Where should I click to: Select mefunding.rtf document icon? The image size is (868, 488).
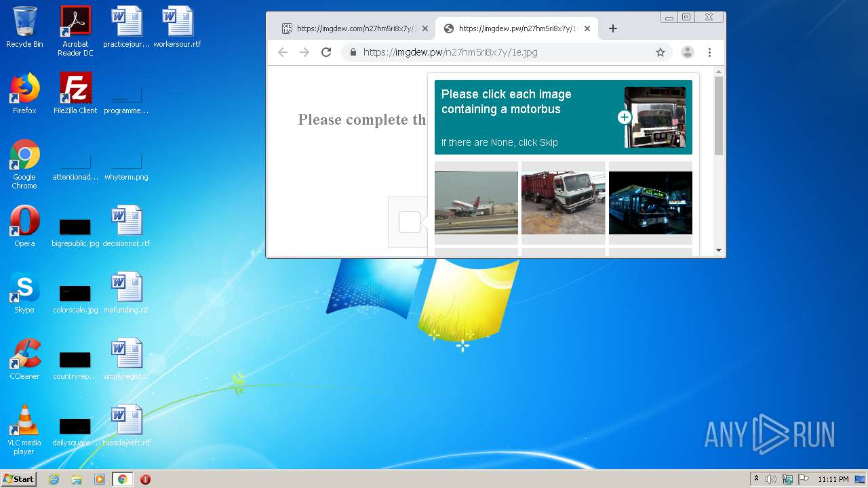(126, 293)
